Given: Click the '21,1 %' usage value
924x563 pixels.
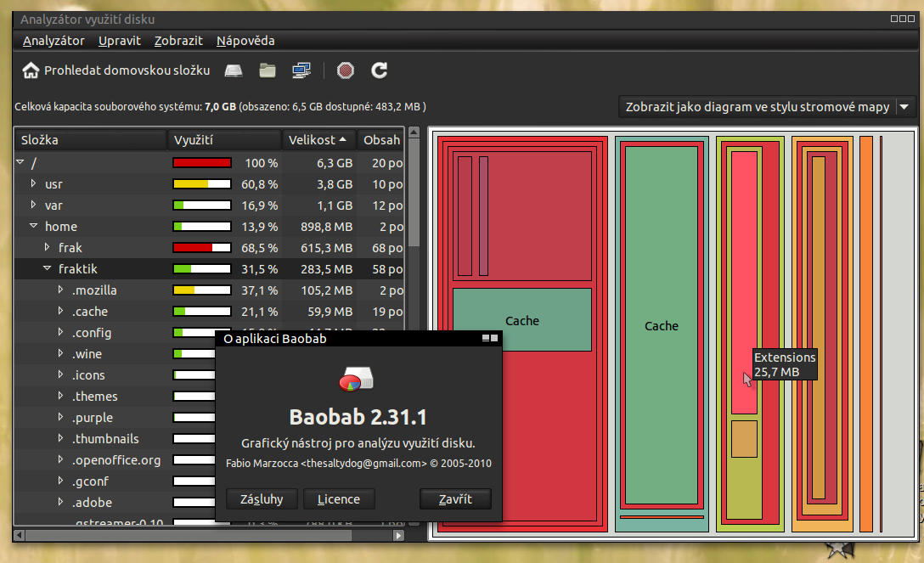Looking at the screenshot, I should coord(259,311).
